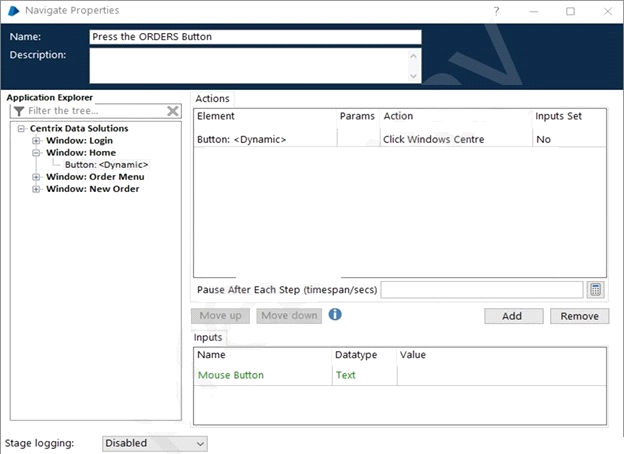Screen dimensions: 624x454
Task: Click the Text datatype cell
Action: 365,375
